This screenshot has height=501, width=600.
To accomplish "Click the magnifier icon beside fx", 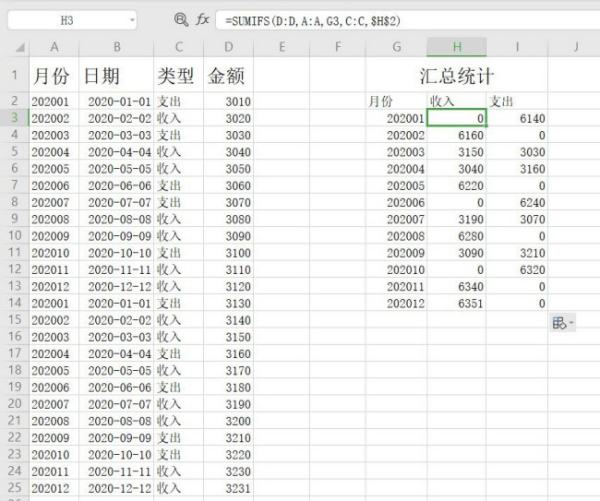I will 180,19.
